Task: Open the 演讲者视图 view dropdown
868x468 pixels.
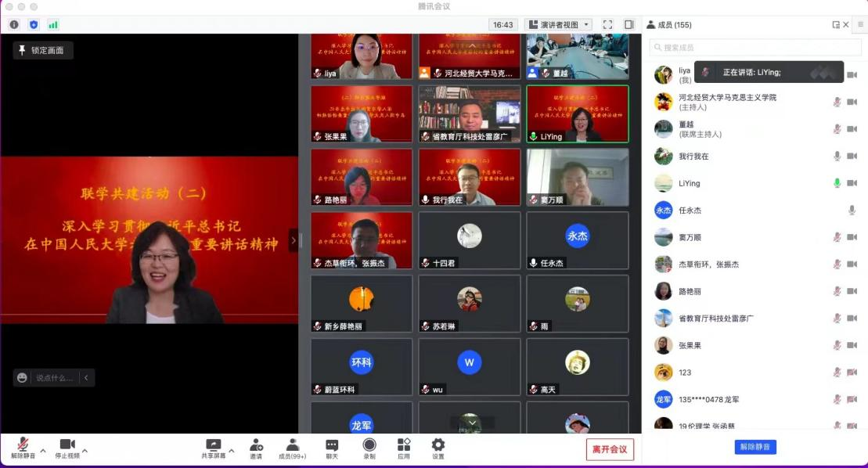Action: [x=558, y=25]
